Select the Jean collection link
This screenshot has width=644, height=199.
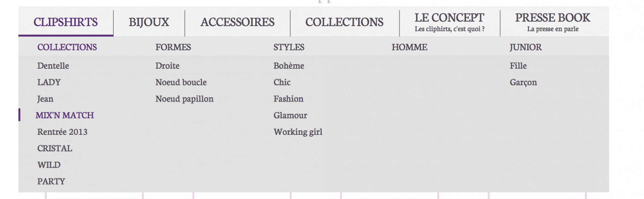coord(45,99)
